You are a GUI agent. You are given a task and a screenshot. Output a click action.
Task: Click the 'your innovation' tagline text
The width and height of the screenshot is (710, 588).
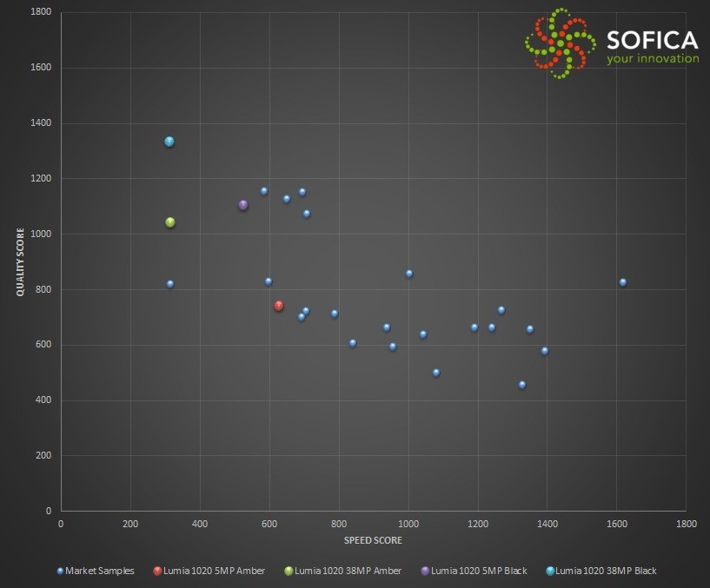(x=653, y=59)
